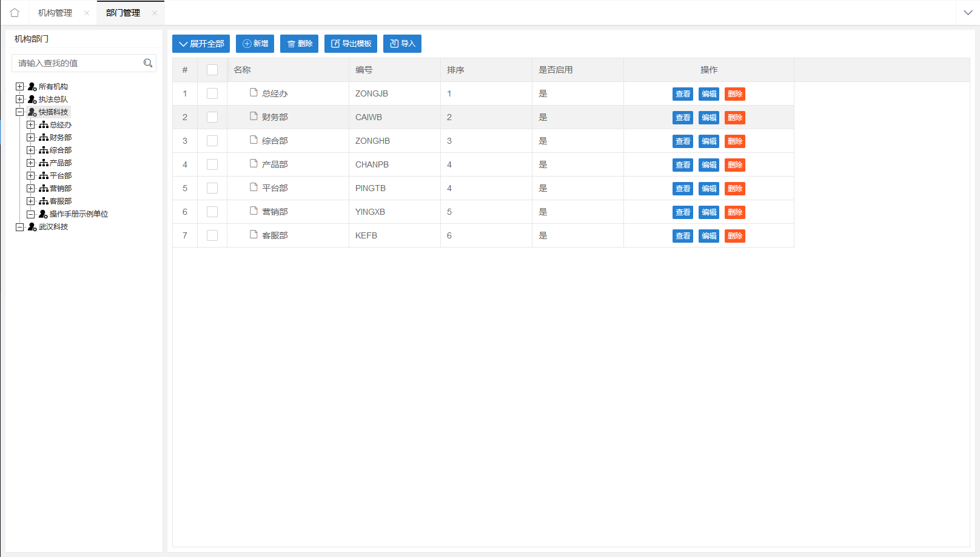This screenshot has width=980, height=557.
Task: Expand the 所有机构 tree node
Action: click(x=20, y=87)
